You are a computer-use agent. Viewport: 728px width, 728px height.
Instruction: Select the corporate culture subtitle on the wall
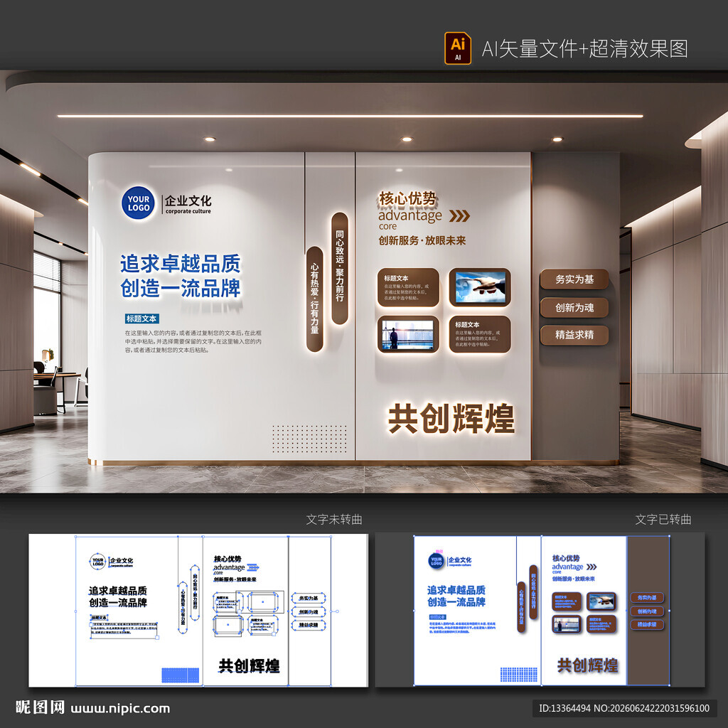click(x=188, y=211)
